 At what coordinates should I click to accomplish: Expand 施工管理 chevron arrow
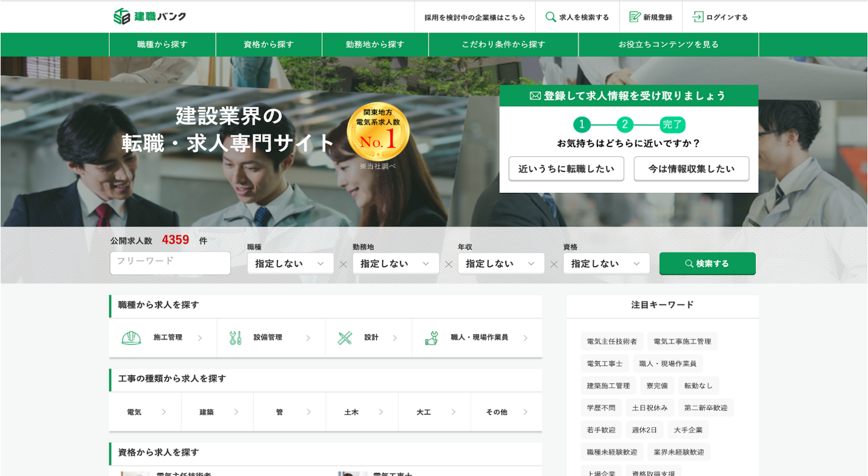pos(200,338)
